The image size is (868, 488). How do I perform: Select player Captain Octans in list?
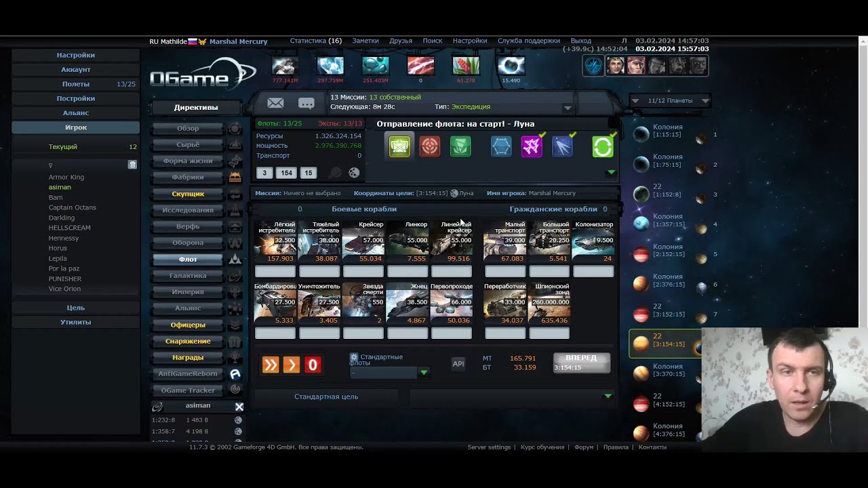[x=72, y=207]
